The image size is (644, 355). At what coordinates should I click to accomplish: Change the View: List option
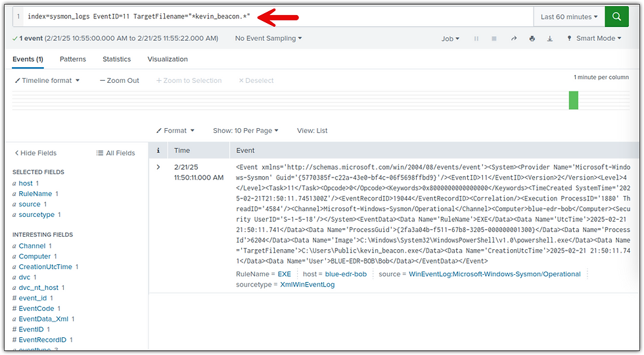pyautogui.click(x=312, y=131)
